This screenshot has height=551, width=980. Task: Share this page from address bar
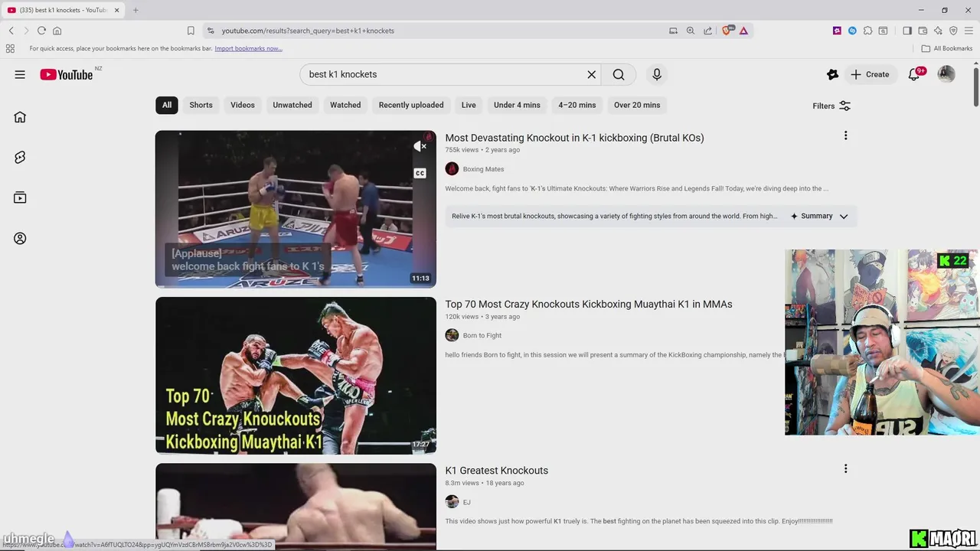707,31
